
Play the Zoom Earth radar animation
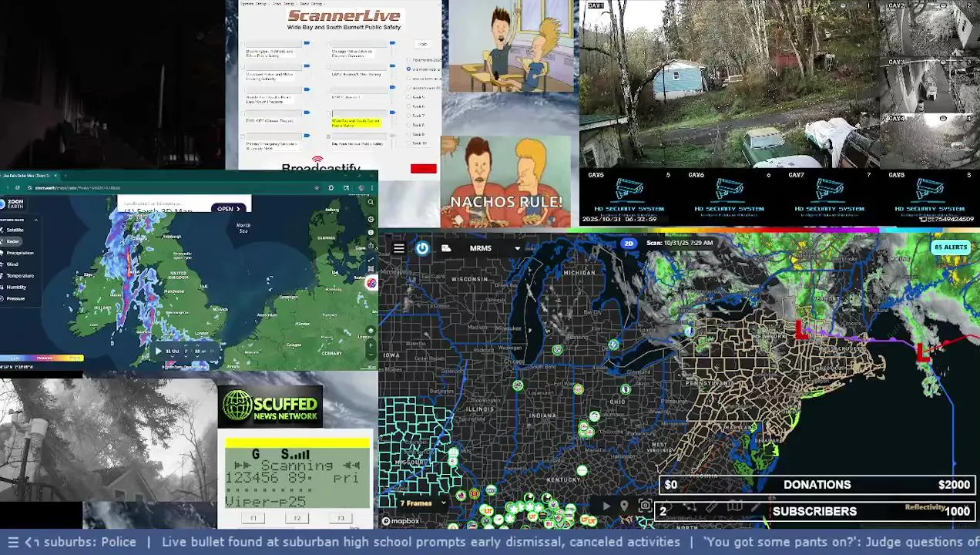(x=158, y=351)
